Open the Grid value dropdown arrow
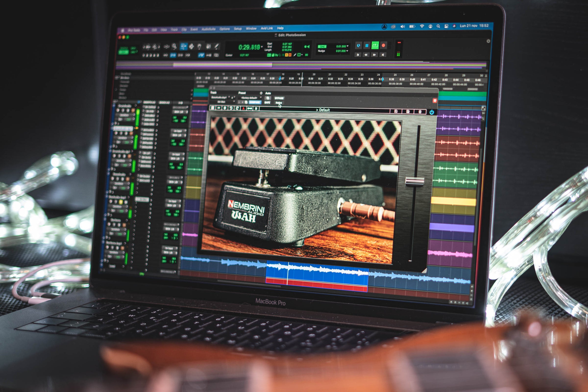Image resolution: width=588 pixels, height=392 pixels. coord(348,46)
